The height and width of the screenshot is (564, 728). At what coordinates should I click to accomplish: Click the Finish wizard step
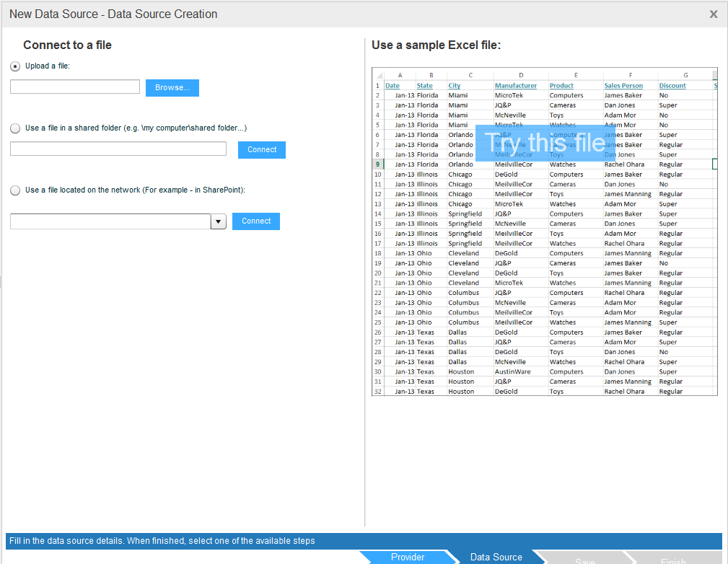673,559
